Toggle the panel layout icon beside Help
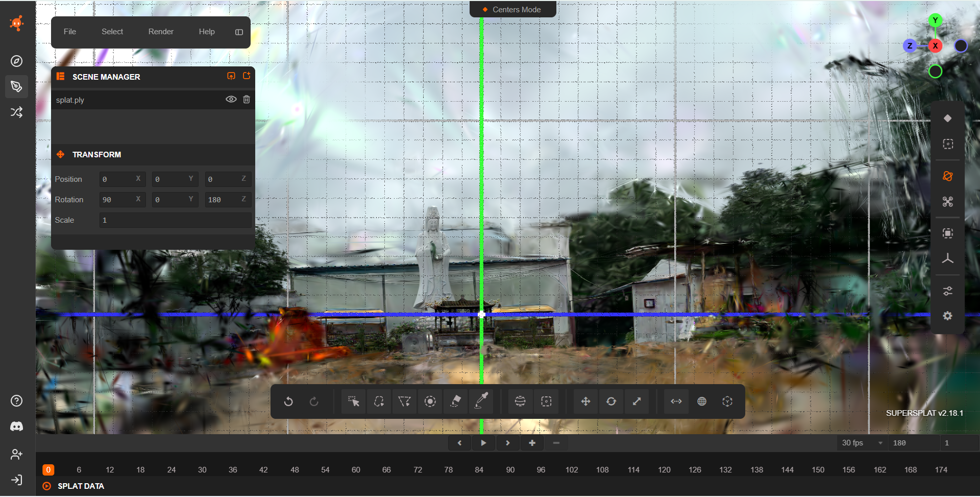980x497 pixels. coord(239,32)
